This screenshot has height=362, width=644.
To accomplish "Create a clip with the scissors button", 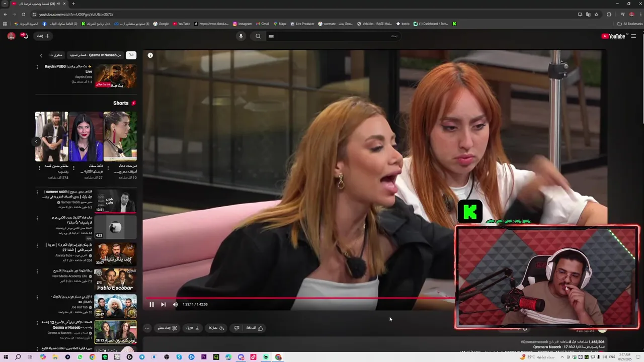I will click(168, 328).
